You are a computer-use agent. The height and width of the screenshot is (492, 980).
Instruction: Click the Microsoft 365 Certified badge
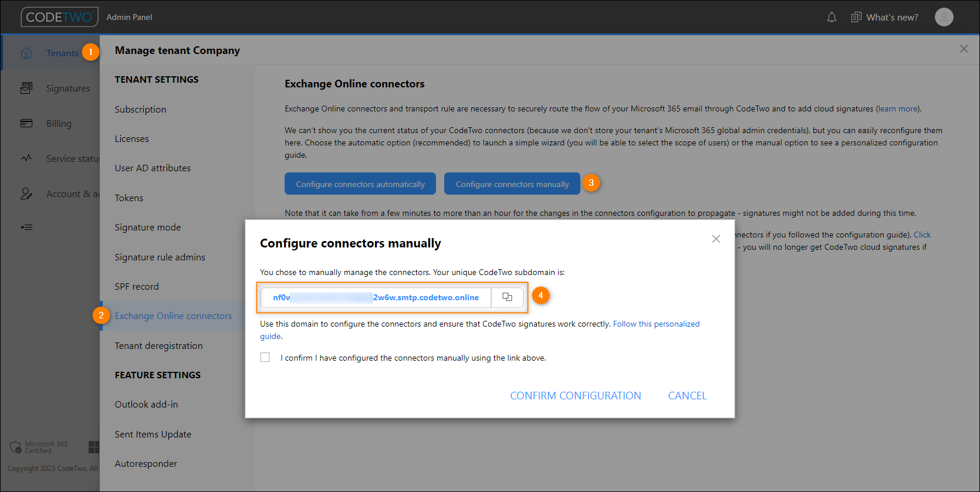(39, 447)
